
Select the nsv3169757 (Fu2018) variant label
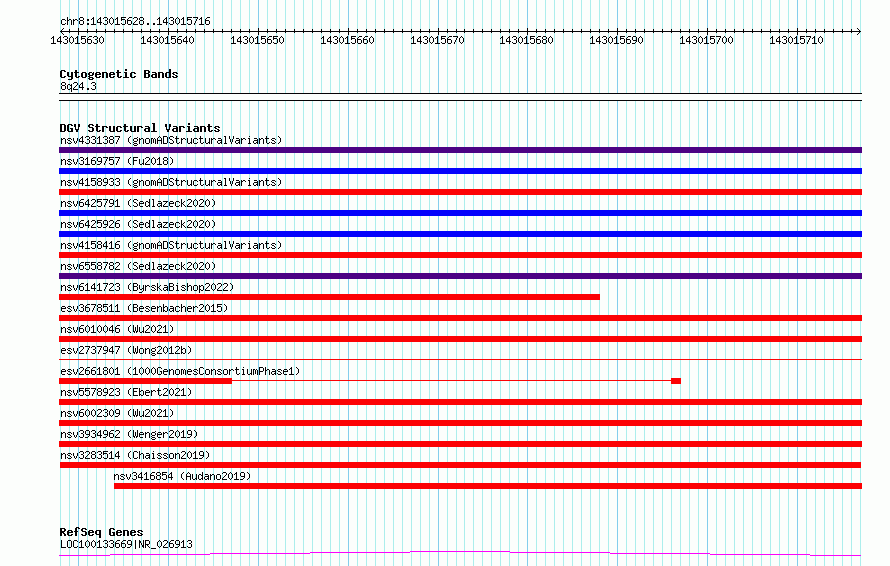(117, 161)
